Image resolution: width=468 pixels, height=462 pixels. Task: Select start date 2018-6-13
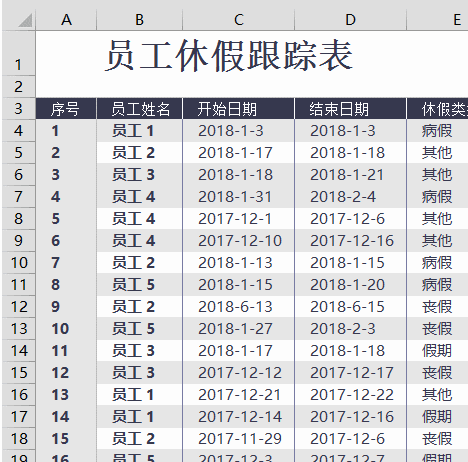(238, 307)
